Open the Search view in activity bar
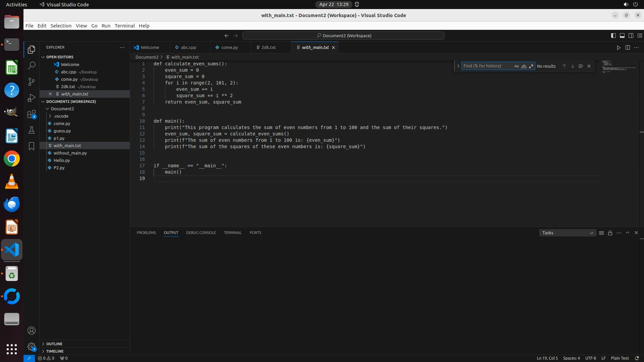 [32, 66]
